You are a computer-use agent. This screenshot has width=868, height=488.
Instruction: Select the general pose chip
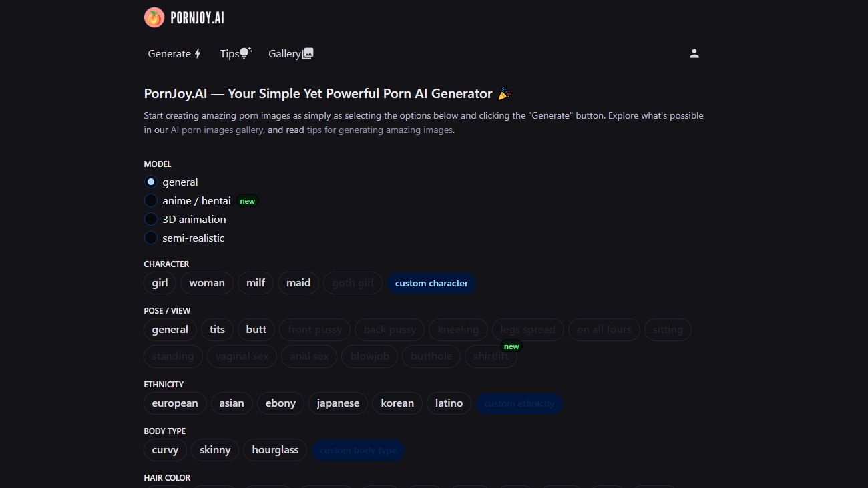pos(170,330)
